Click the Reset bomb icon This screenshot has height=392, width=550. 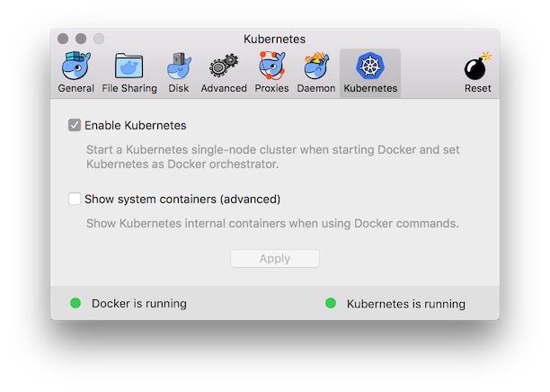click(x=477, y=66)
